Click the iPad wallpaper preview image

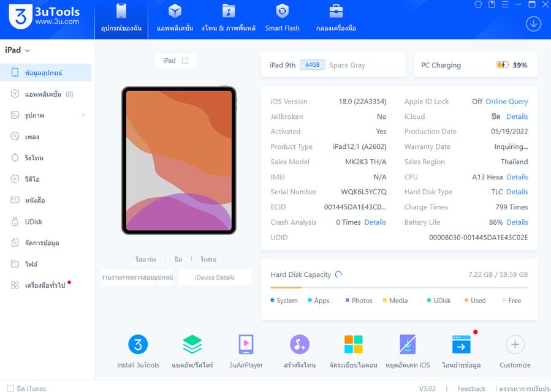point(178,160)
